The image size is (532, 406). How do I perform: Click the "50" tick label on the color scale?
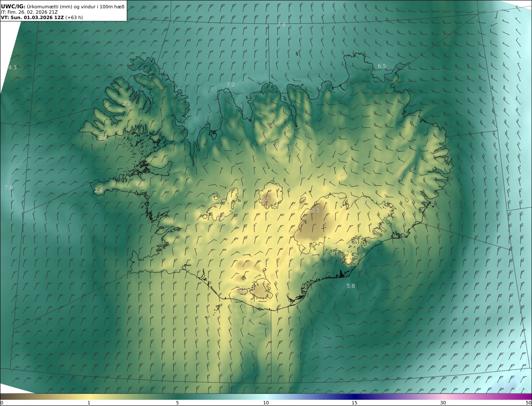click(x=528, y=403)
